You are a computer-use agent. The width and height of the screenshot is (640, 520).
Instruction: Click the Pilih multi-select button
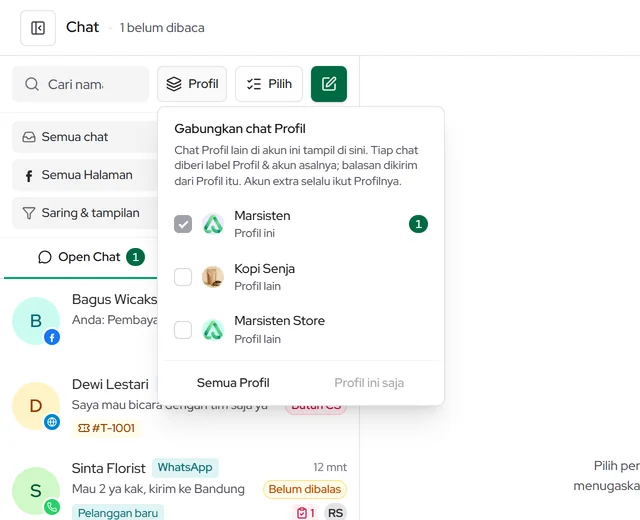[x=269, y=84]
